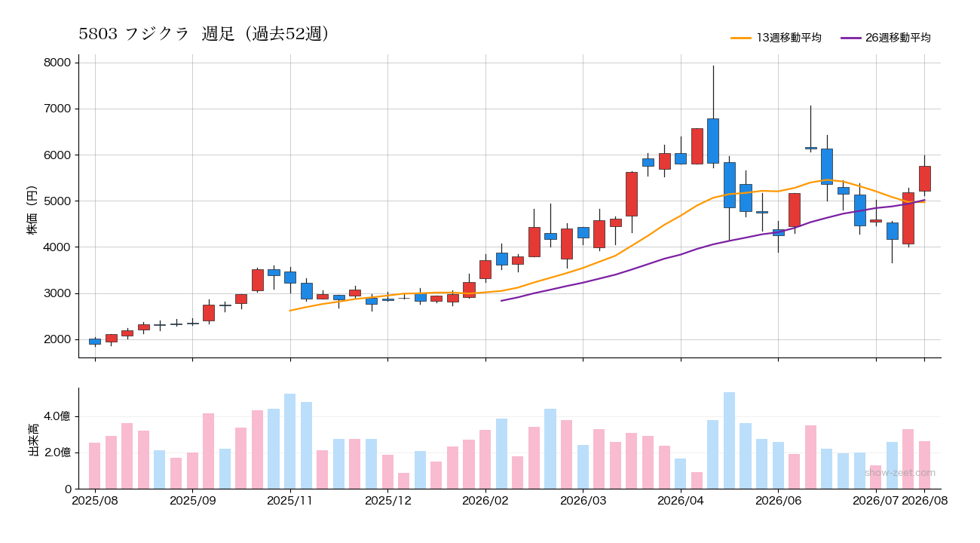Click the first volume bar on the far left

[95, 465]
